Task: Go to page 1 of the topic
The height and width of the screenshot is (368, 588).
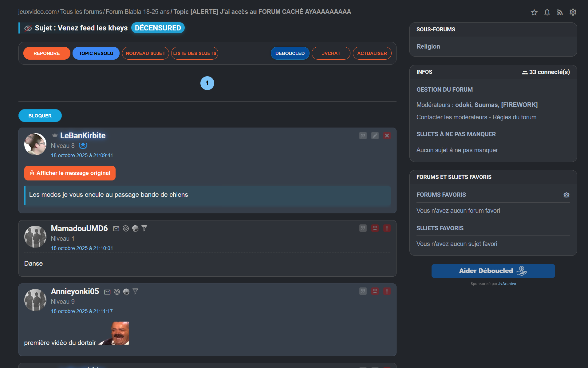Action: point(207,83)
